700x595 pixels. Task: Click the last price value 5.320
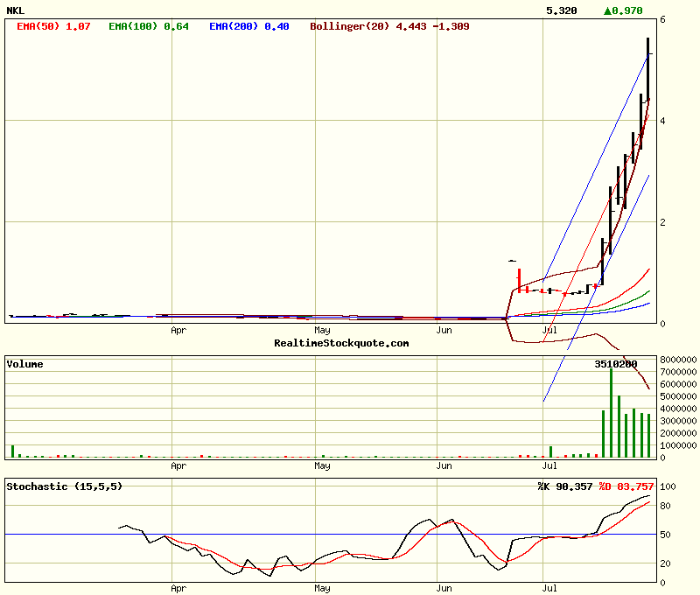coord(561,10)
